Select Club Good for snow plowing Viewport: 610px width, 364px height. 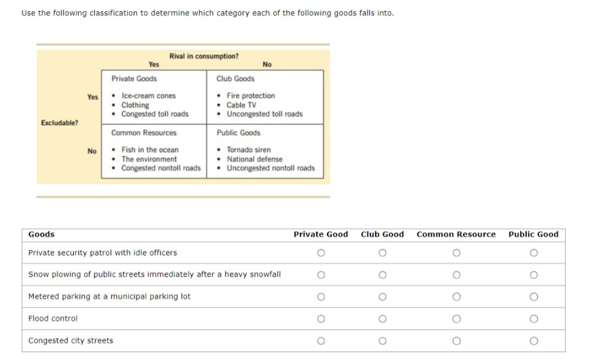coord(382,275)
